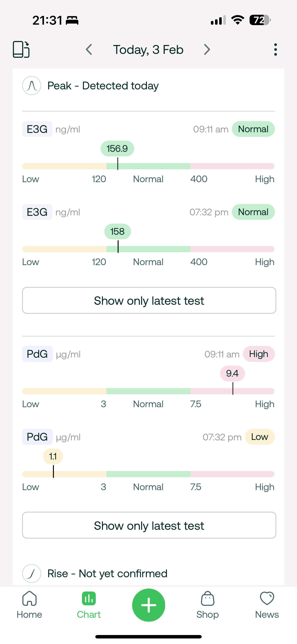Image resolution: width=297 pixels, height=644 pixels.
Task: Go to the Home tab
Action: pos(29,605)
